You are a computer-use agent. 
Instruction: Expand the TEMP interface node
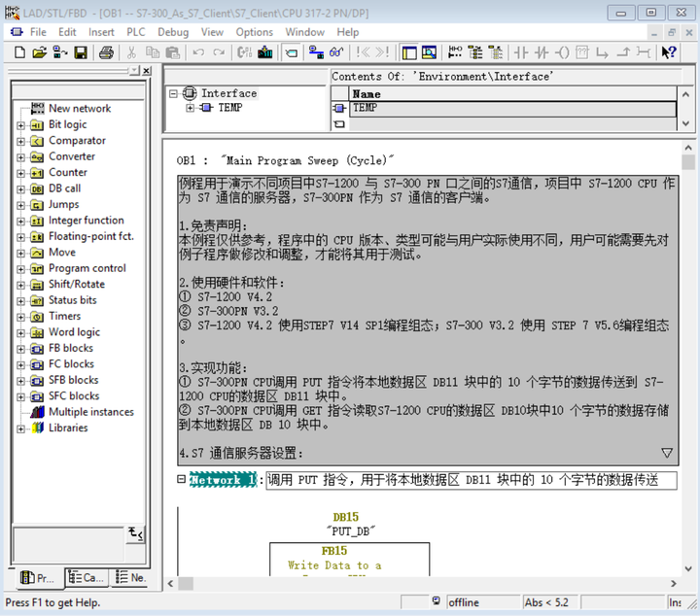coord(191,108)
